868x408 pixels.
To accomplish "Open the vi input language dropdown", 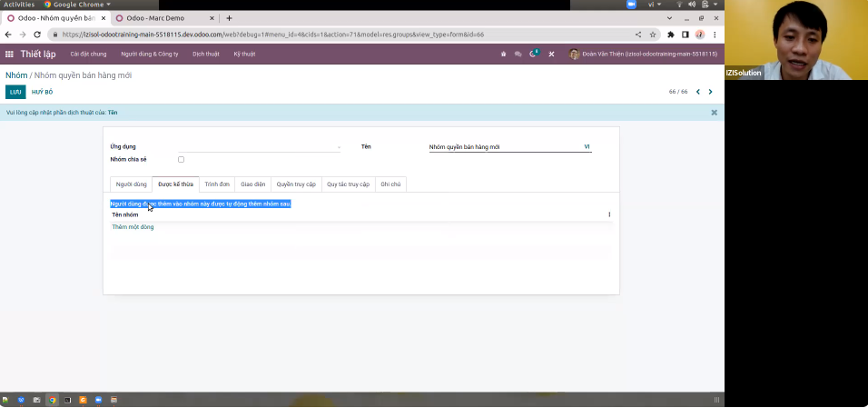I will click(x=655, y=5).
